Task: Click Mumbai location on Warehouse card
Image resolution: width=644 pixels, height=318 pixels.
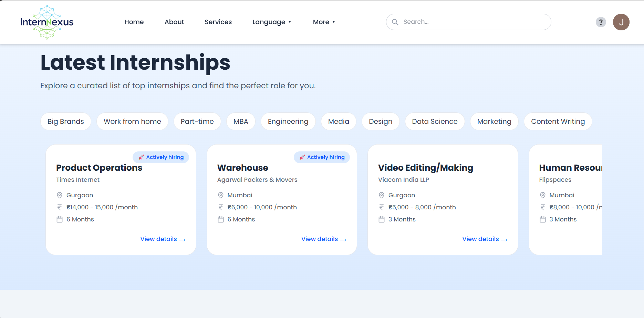Action: click(x=240, y=195)
